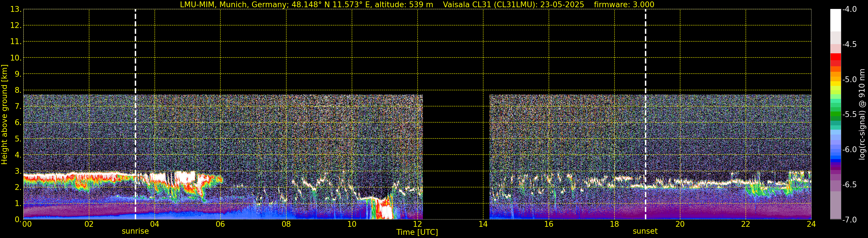The height and width of the screenshot is (238, 868).
Task: Click the time axis tick label 22
Action: pos(746,224)
